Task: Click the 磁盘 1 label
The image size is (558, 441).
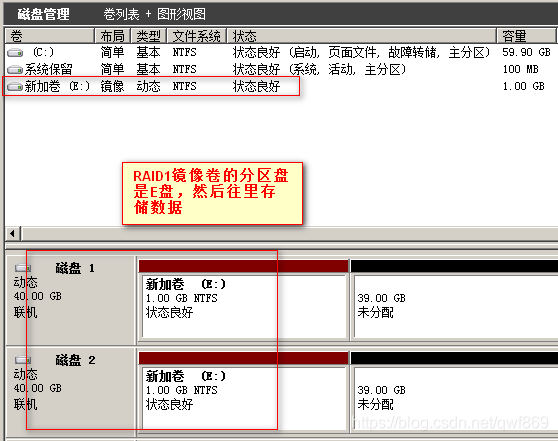Action: click(75, 268)
